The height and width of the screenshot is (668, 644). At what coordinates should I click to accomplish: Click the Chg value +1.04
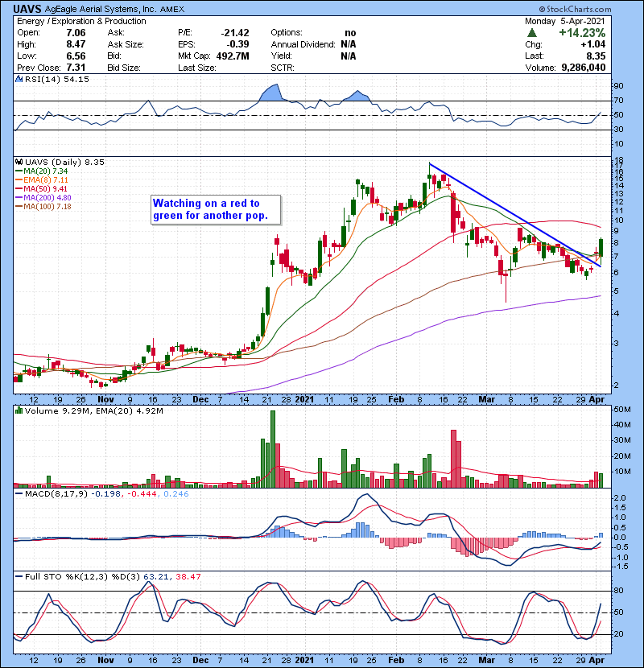592,44
